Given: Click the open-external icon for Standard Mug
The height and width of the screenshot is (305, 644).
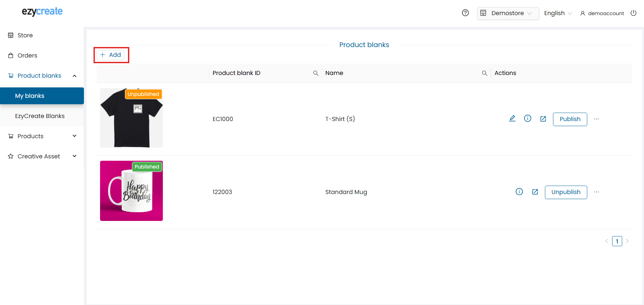Looking at the screenshot, I should pos(535,192).
